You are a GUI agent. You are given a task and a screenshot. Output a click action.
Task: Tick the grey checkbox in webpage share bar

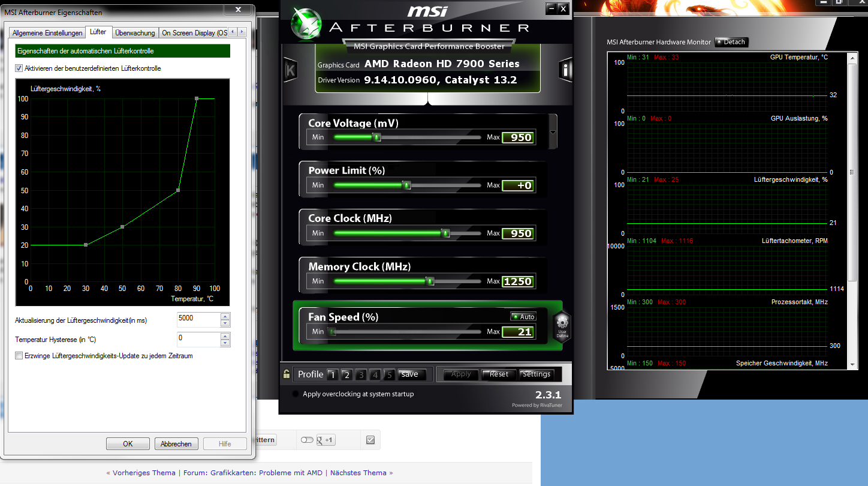(x=370, y=440)
